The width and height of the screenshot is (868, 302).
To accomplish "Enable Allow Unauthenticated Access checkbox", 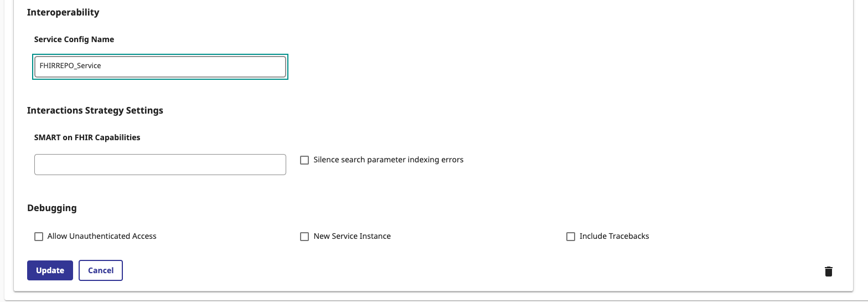I will coord(39,237).
